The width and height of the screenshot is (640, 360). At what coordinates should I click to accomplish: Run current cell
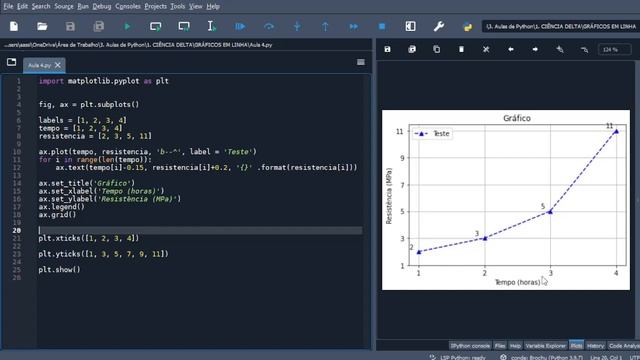coord(156,27)
